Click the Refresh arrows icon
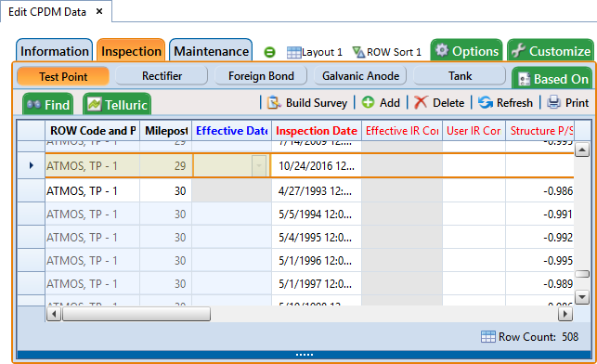This screenshot has height=364, width=597. pos(485,102)
